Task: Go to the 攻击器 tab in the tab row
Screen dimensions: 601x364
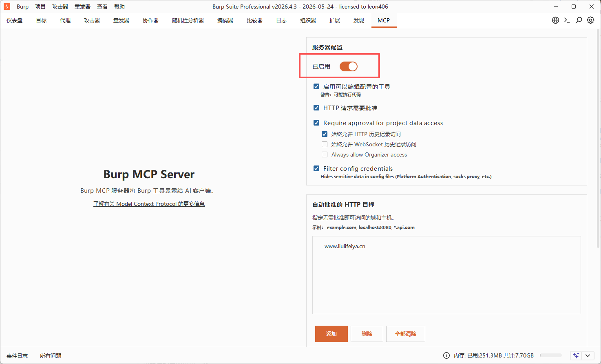Action: (92, 20)
